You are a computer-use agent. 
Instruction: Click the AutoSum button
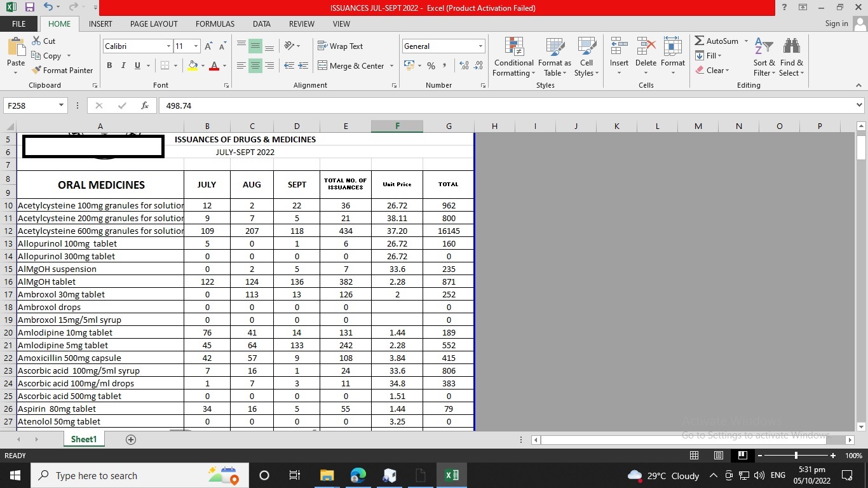click(x=717, y=41)
